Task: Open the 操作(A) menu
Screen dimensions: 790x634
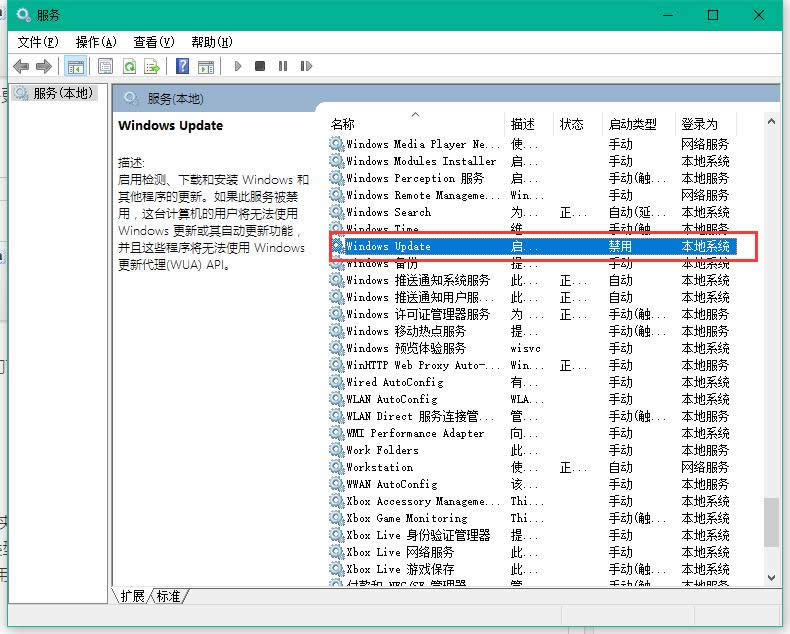Action: click(96, 42)
